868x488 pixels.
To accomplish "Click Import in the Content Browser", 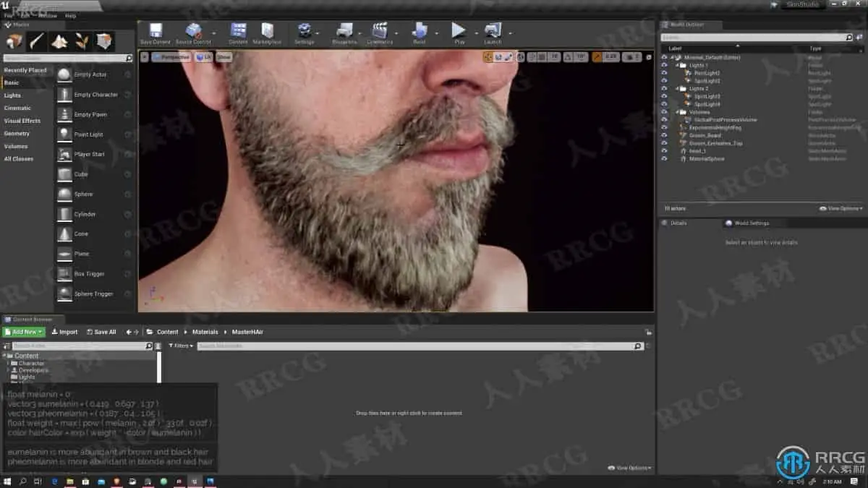I will [x=64, y=332].
